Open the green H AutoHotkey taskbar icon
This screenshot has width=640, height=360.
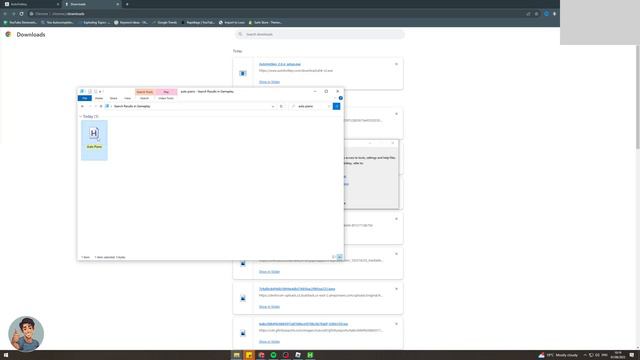[x=310, y=355]
